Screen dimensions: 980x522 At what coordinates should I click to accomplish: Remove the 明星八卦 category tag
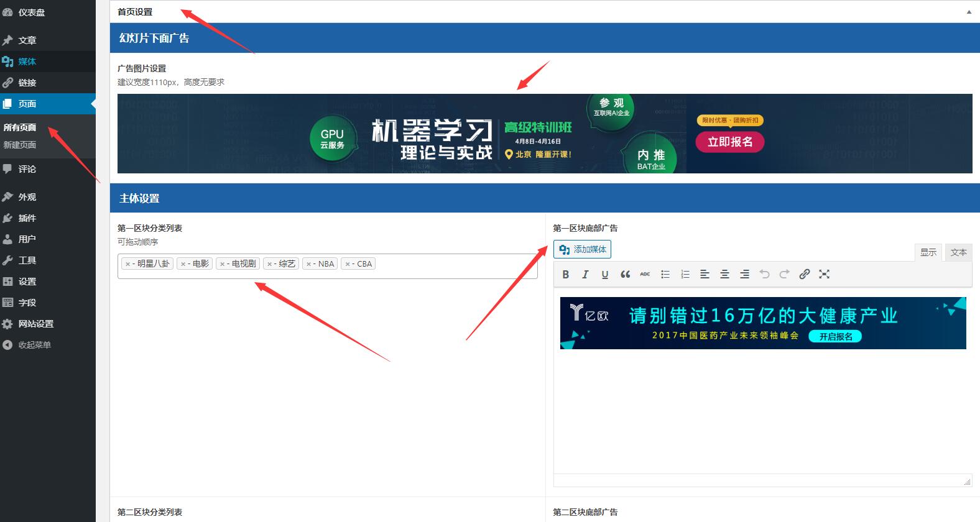pos(127,264)
